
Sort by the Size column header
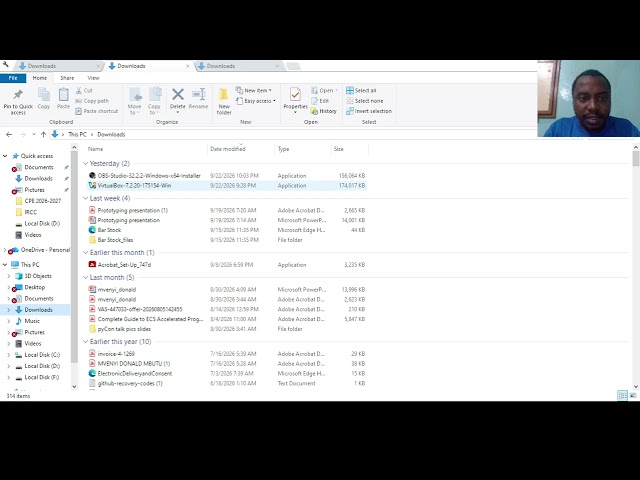click(x=338, y=149)
